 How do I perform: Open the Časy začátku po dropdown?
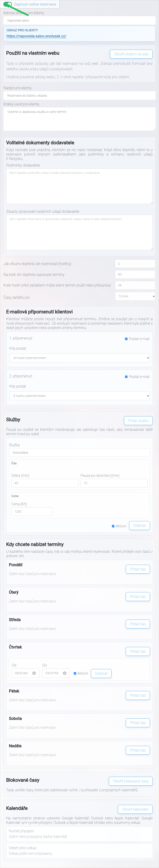(x=135, y=296)
